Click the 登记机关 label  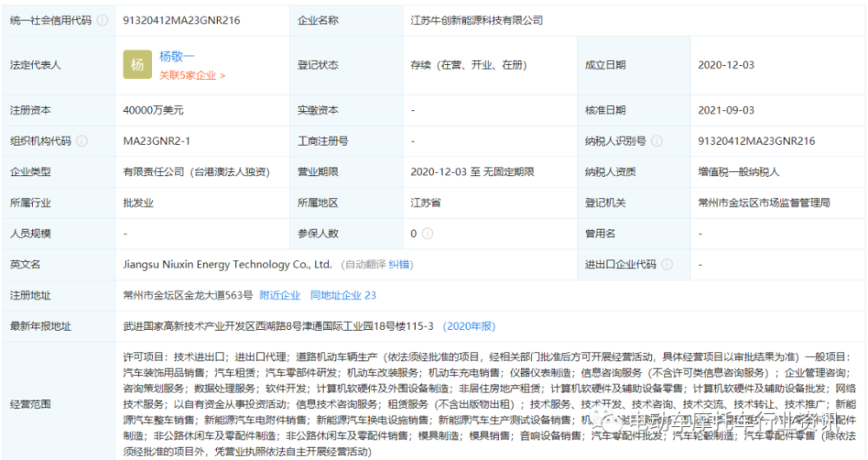pyautogui.click(x=605, y=203)
